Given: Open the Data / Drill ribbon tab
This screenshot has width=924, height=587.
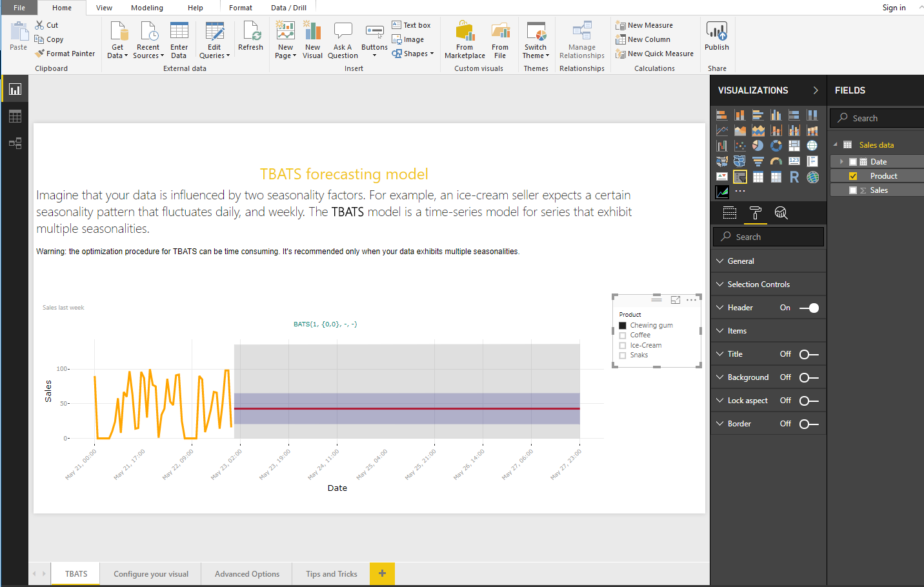Looking at the screenshot, I should [x=288, y=8].
